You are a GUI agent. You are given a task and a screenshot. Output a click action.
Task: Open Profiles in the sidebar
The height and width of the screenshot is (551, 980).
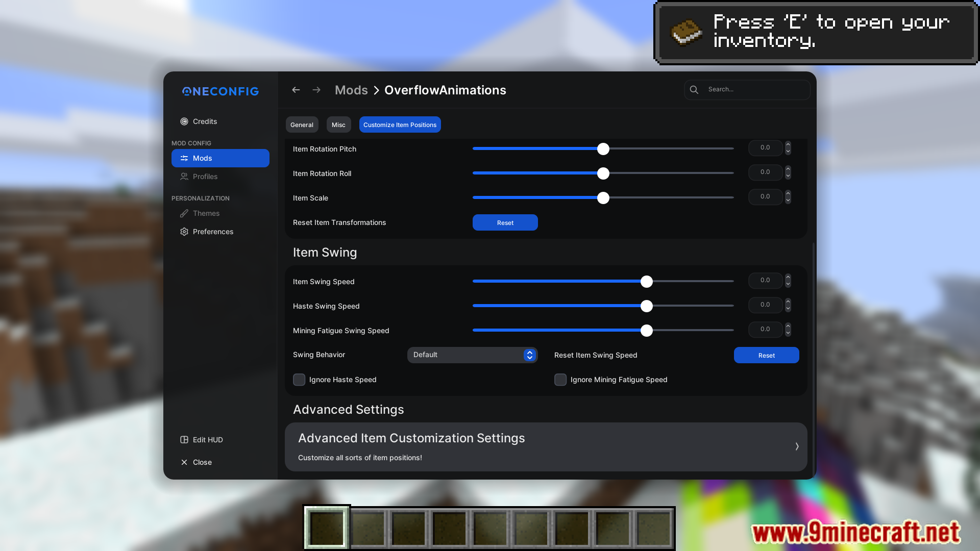pyautogui.click(x=220, y=177)
